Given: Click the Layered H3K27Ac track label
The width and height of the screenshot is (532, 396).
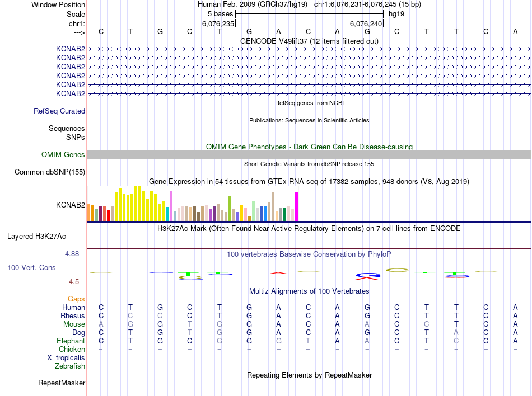Looking at the screenshot, I should coord(36,237).
